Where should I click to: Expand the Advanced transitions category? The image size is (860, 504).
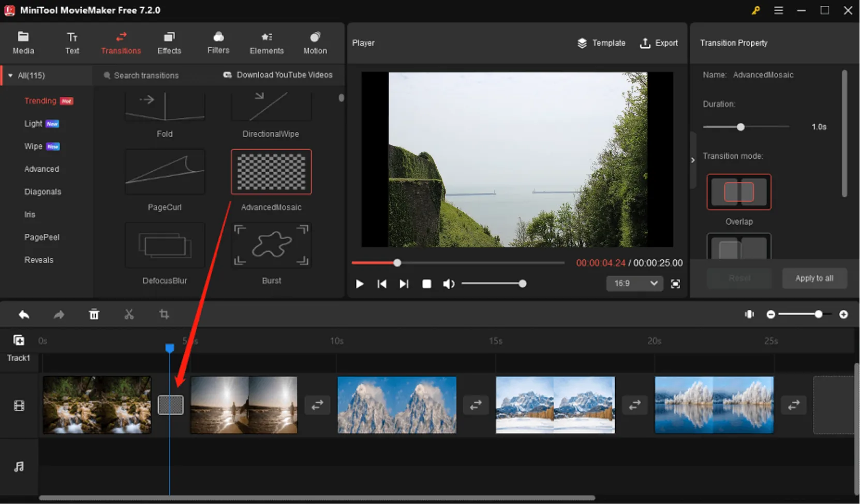click(x=41, y=169)
